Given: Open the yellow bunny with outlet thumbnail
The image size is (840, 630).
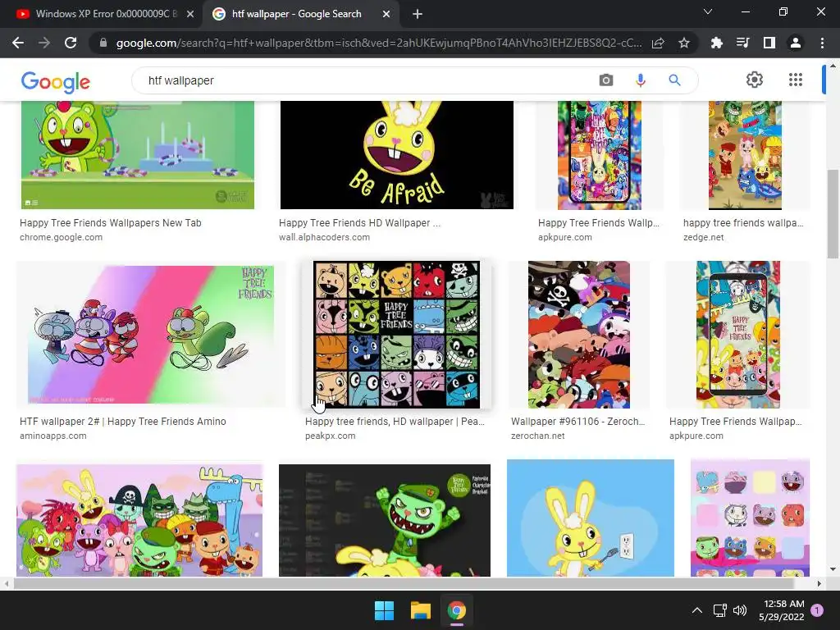Looking at the screenshot, I should point(591,518).
